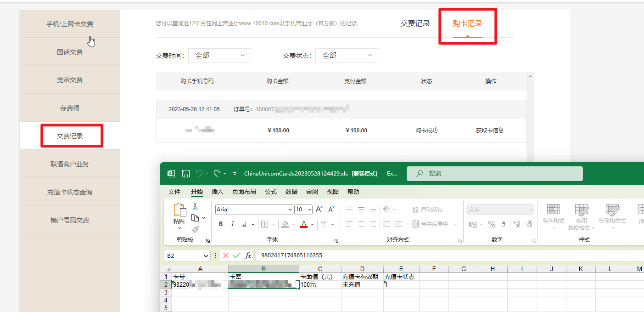Open the fx Insert Function icon
This screenshot has height=312, width=644.
(x=248, y=255)
